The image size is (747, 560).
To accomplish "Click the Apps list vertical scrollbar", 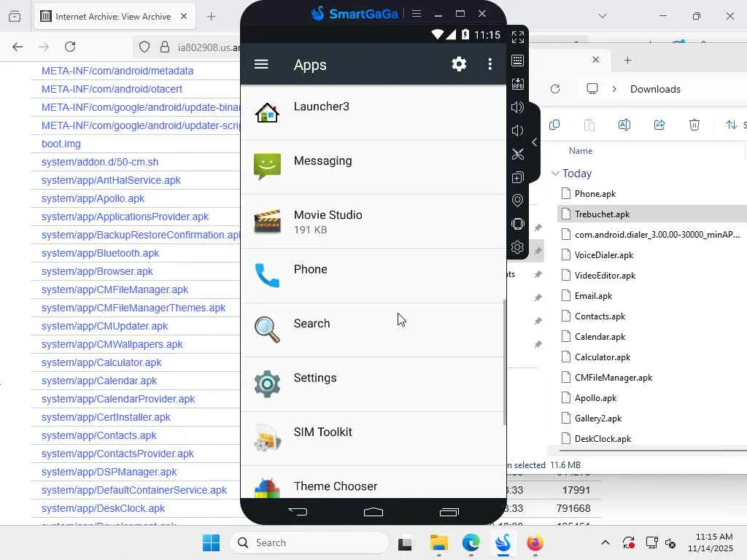I will click(x=504, y=362).
